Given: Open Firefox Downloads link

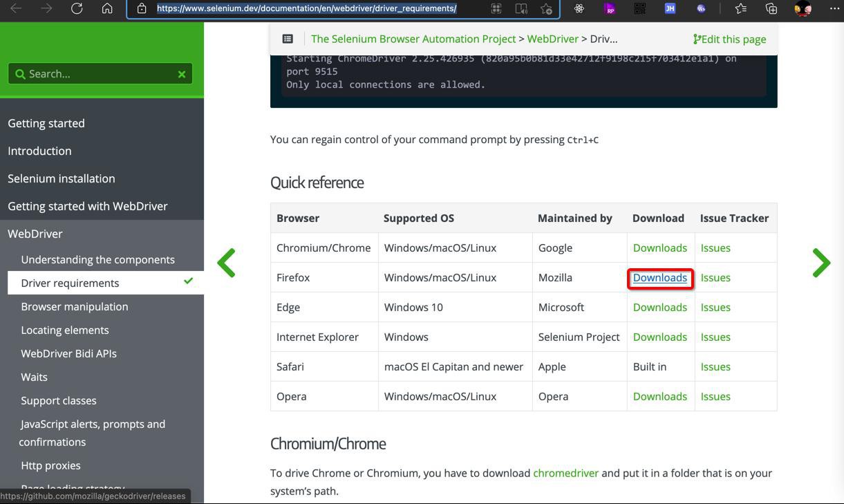Looking at the screenshot, I should tap(660, 277).
